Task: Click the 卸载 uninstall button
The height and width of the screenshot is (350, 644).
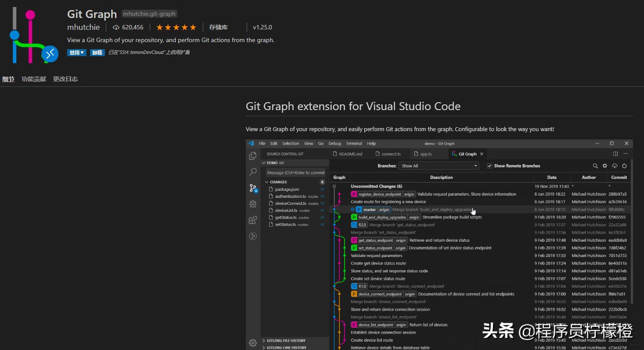Action: coord(97,52)
